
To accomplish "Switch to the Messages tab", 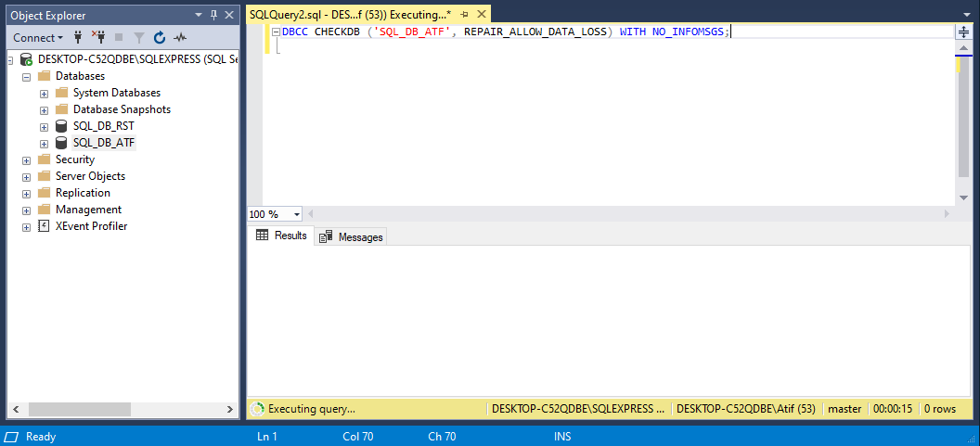I will [351, 236].
